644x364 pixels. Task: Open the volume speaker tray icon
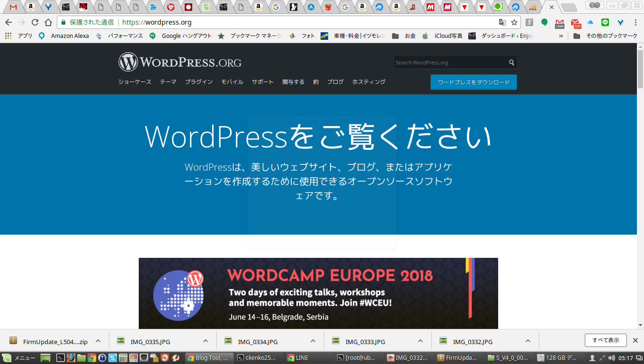point(612,358)
